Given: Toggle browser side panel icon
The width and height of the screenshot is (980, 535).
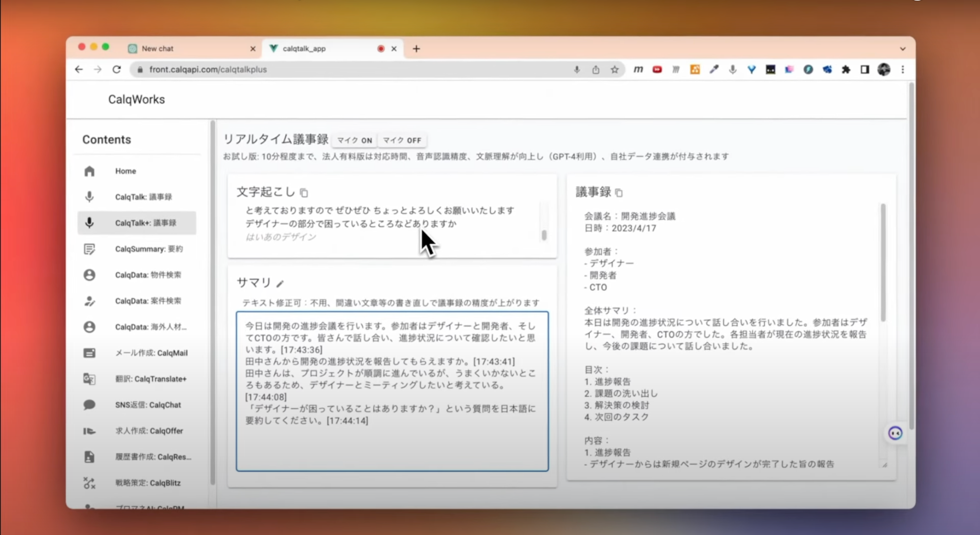Looking at the screenshot, I should 865,70.
